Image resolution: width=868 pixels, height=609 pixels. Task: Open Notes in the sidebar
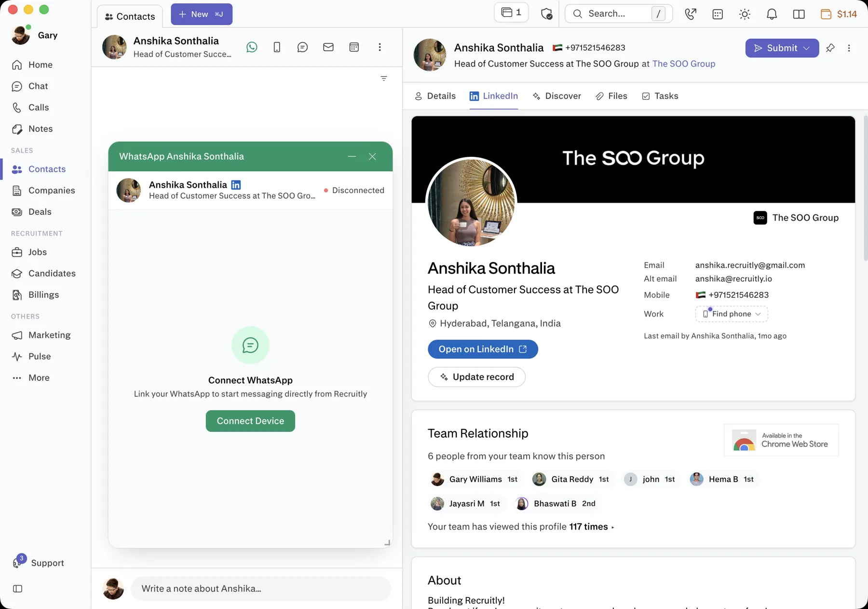click(x=32, y=128)
